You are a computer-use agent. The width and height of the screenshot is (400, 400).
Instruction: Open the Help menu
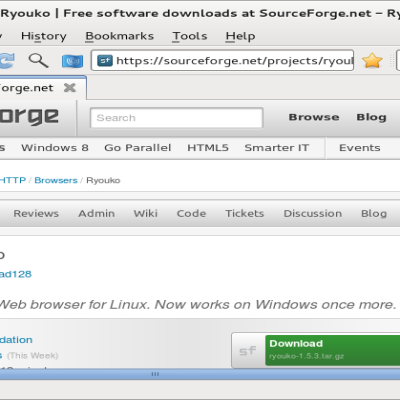pos(240,36)
